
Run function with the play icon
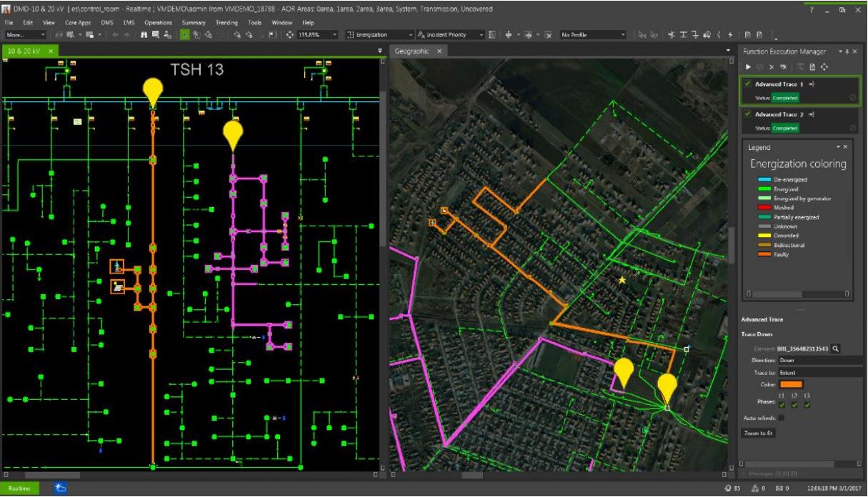tap(748, 66)
